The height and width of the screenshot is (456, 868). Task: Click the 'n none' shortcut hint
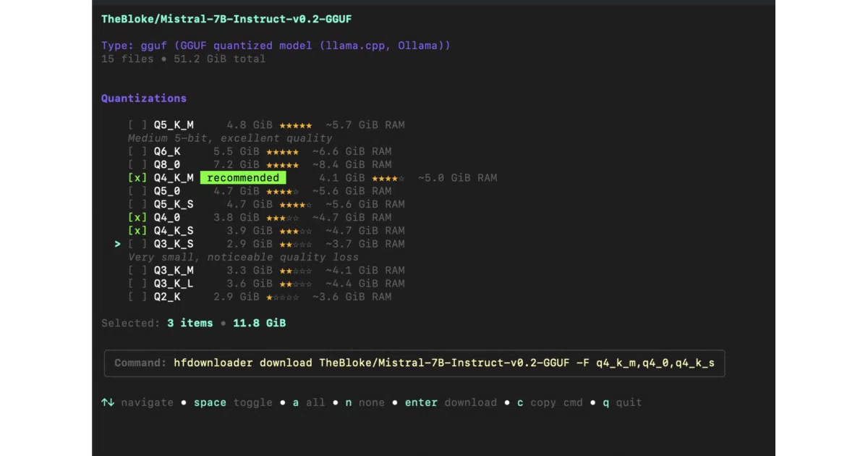coord(365,402)
